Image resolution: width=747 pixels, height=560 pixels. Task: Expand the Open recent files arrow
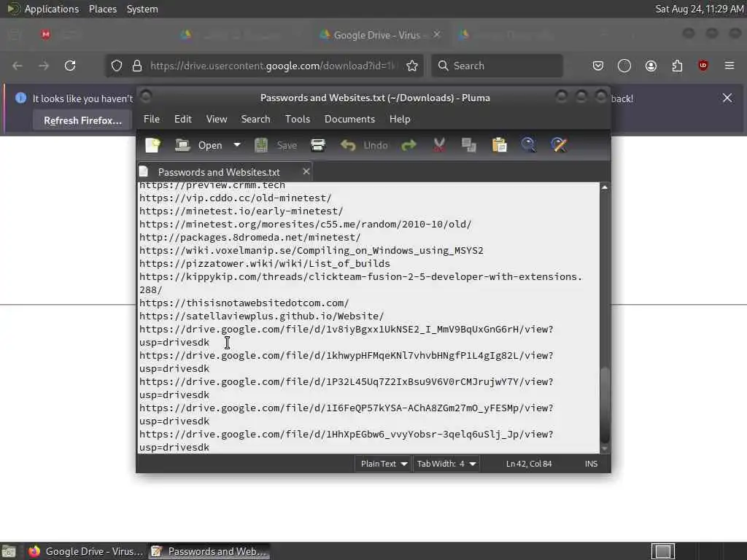tap(237, 145)
